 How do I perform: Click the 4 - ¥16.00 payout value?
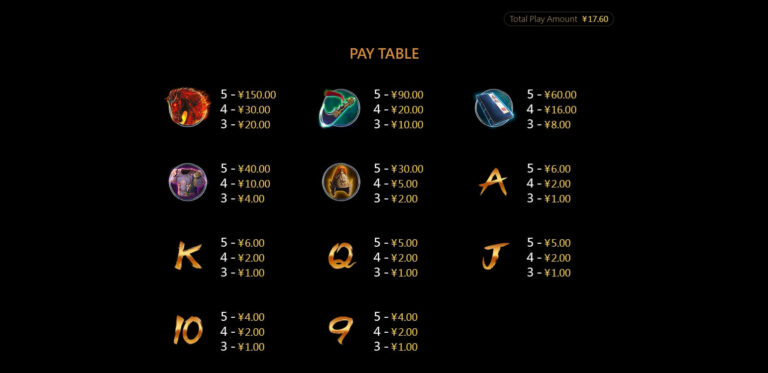[x=552, y=110]
